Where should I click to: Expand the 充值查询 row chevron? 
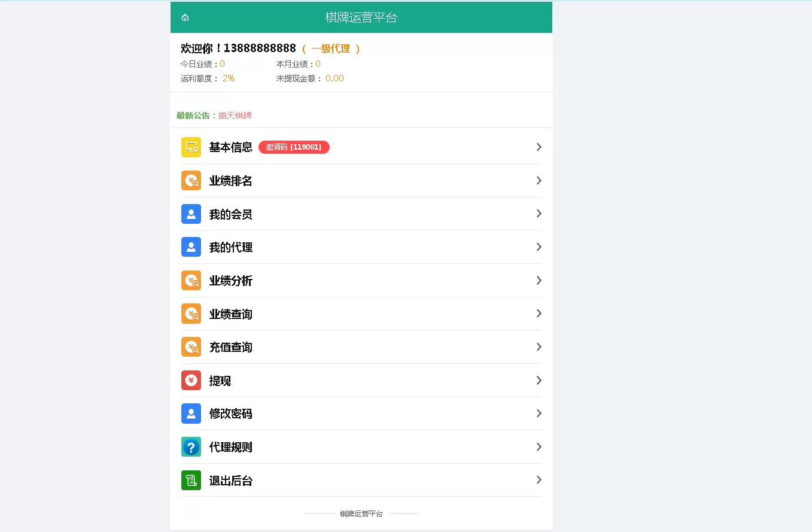tap(538, 346)
